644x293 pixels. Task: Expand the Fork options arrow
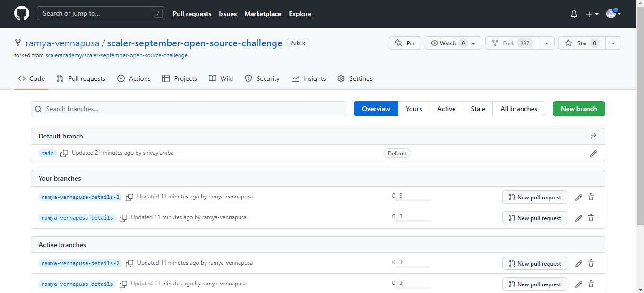point(547,43)
